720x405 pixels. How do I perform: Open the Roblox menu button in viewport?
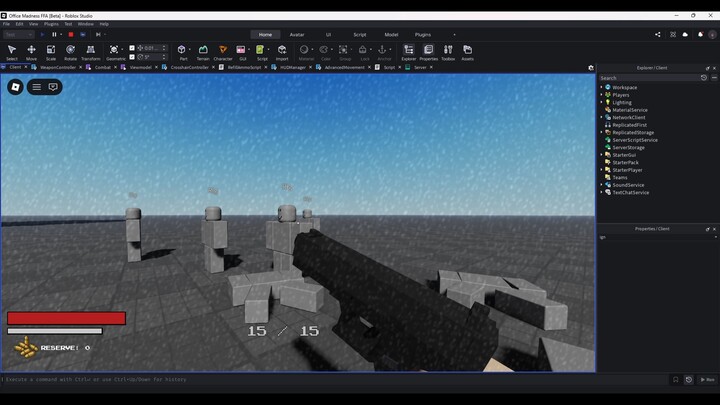(15, 87)
